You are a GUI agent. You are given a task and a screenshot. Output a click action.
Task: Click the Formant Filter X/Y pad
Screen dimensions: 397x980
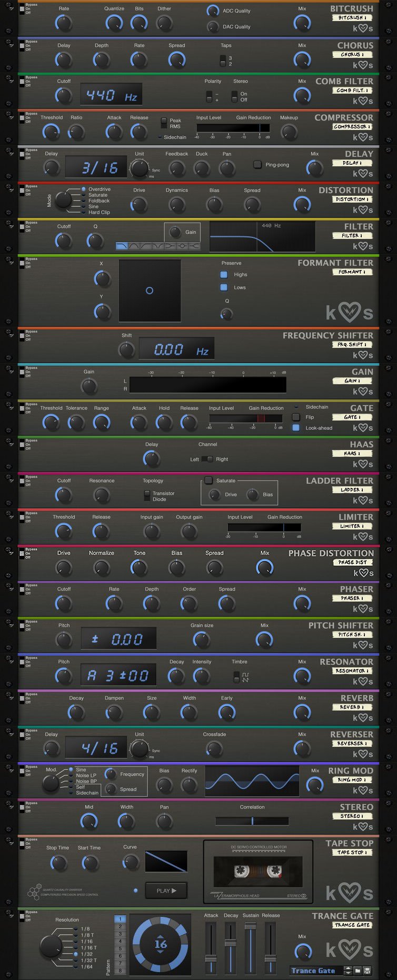150,291
